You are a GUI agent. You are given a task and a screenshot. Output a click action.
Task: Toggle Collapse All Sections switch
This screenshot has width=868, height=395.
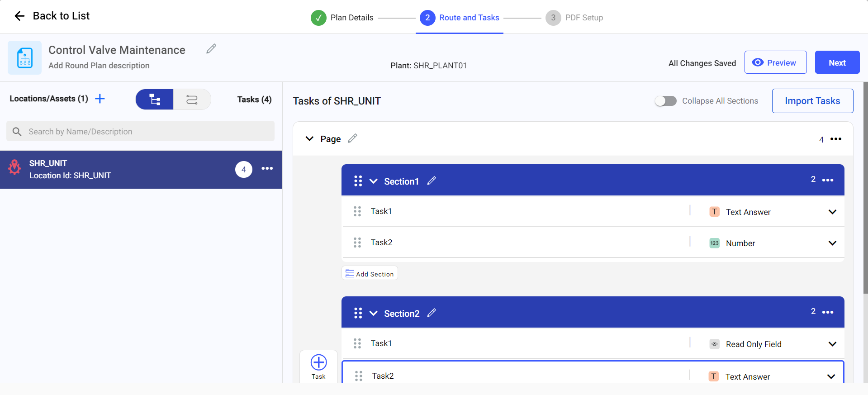click(x=665, y=101)
